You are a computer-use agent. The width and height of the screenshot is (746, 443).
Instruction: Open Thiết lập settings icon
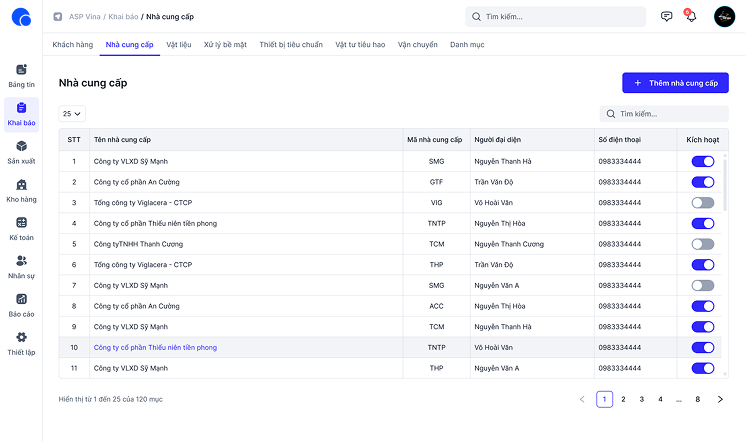pos(21,343)
